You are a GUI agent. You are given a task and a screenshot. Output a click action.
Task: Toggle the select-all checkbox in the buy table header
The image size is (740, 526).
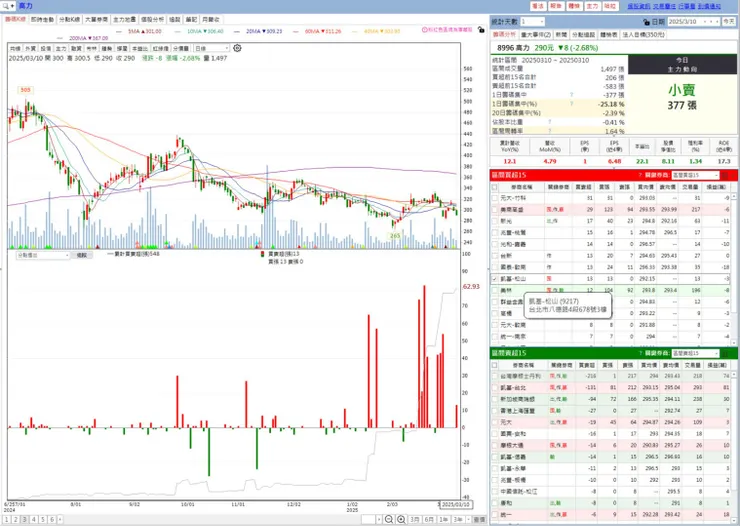point(495,187)
